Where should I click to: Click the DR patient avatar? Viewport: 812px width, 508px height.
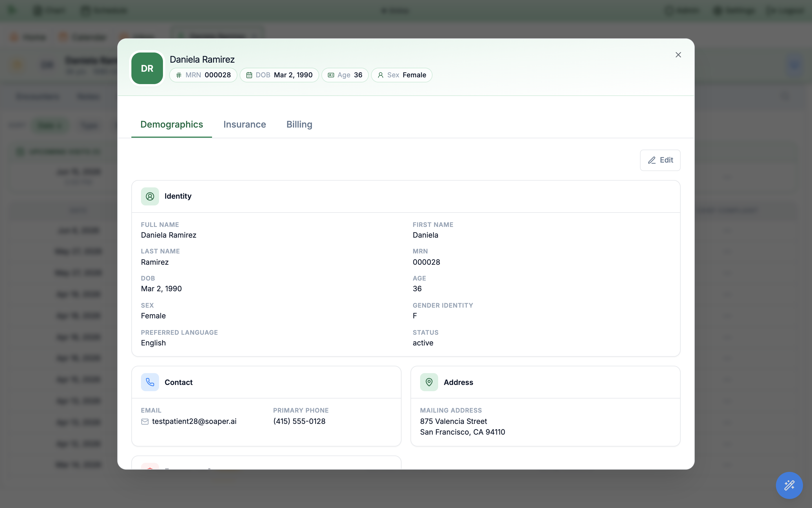(147, 68)
